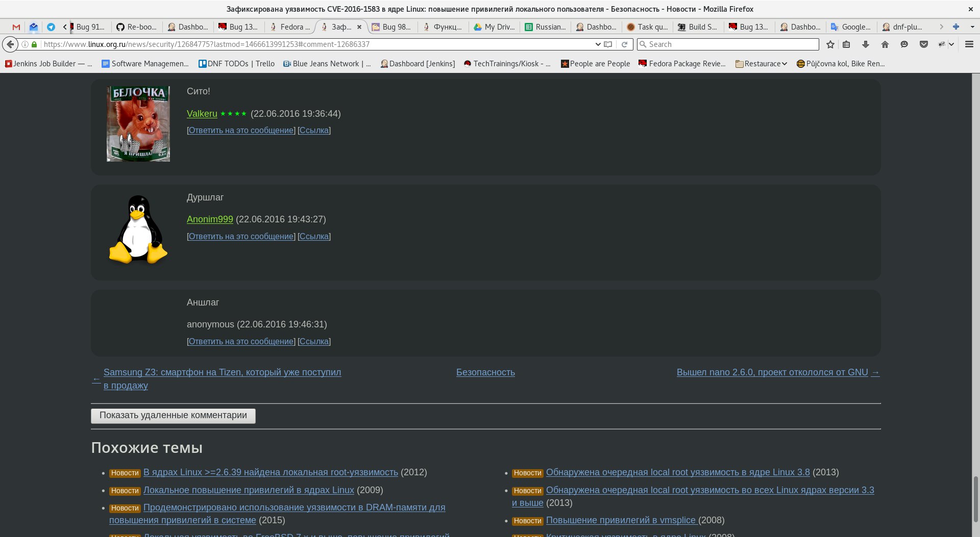Switch to the Fedora ... tab
The width and height of the screenshot is (980, 537).
(290, 27)
